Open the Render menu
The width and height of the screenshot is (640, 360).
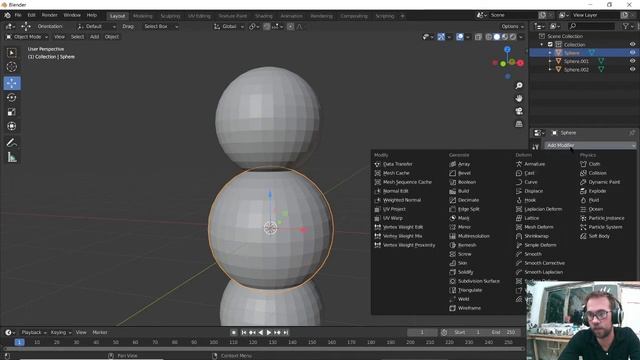tap(49, 15)
